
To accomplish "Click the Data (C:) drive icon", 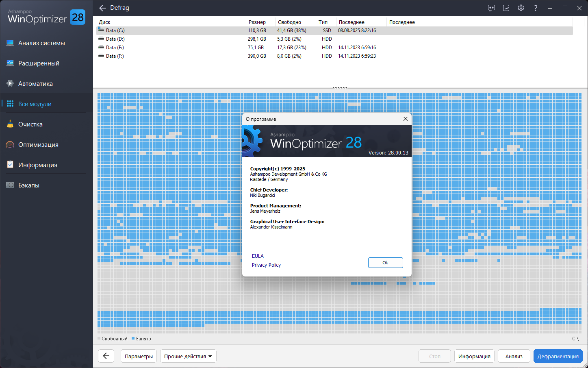I will (x=101, y=30).
